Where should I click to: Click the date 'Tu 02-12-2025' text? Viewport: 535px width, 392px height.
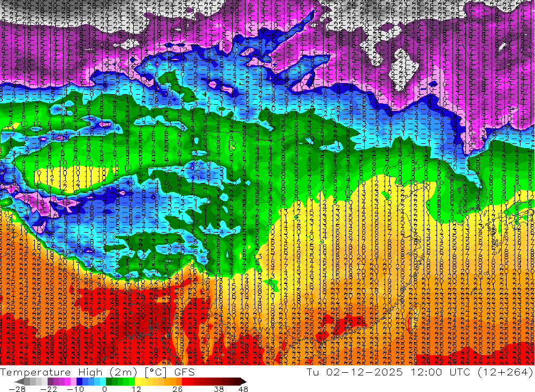[355, 372]
